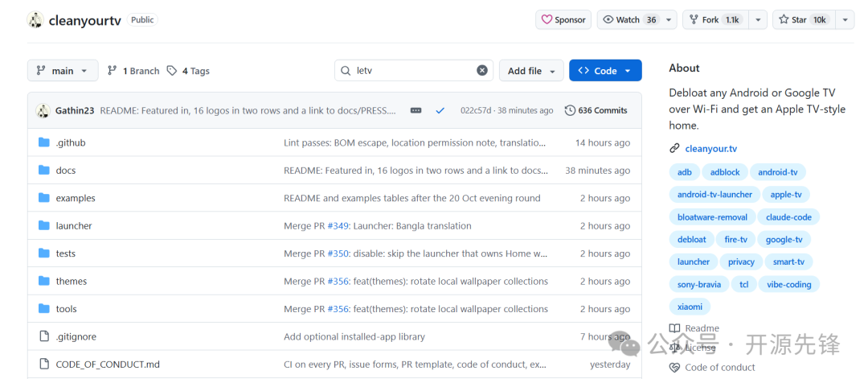Open the Add file dropdown
The height and width of the screenshot is (379, 868).
[531, 70]
